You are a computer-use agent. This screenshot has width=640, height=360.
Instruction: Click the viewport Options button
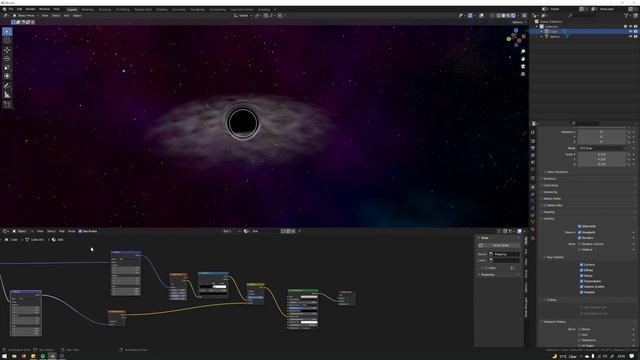coord(518,22)
